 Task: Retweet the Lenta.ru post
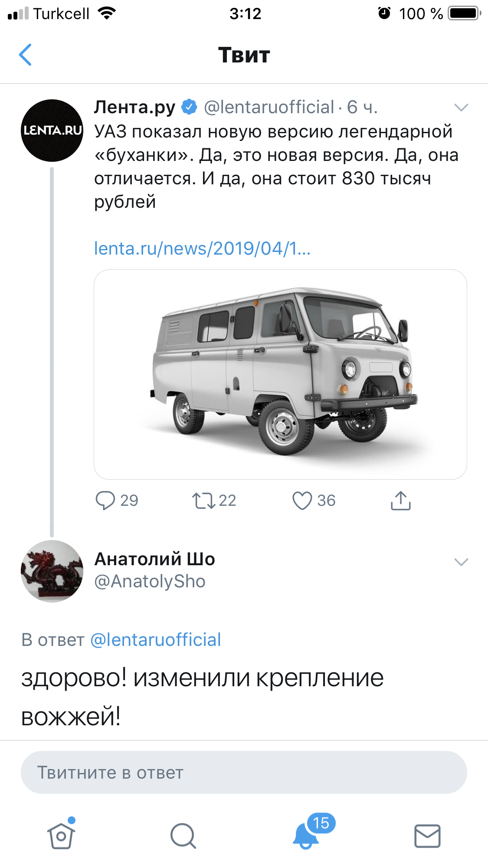coord(204,501)
